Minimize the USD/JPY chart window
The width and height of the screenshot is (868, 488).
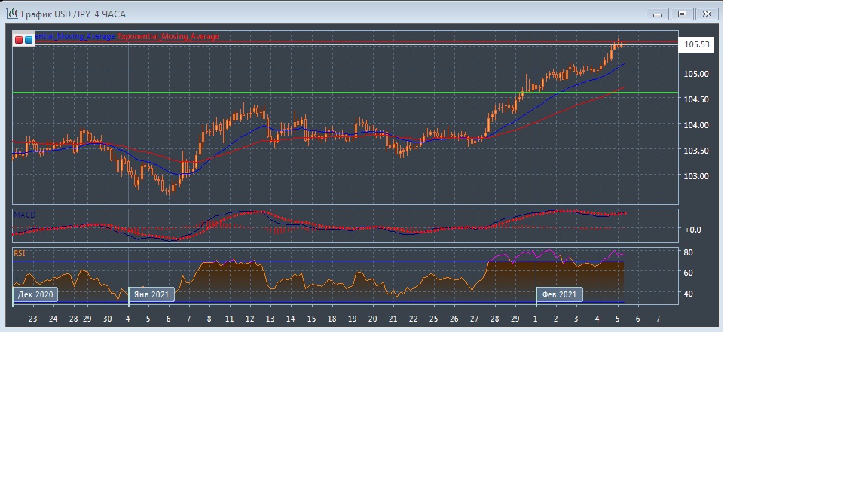point(658,14)
